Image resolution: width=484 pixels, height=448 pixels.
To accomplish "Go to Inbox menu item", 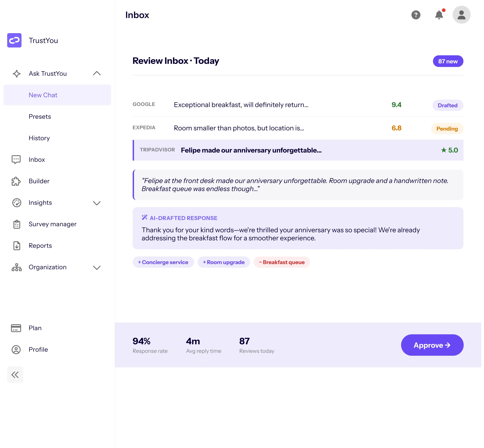I will (37, 159).
